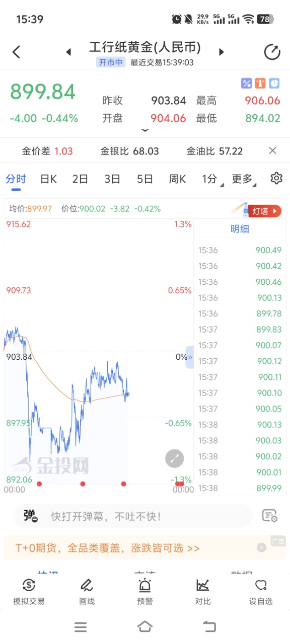
Task: Tap the 开市中 market status badge
Action: [x=111, y=63]
